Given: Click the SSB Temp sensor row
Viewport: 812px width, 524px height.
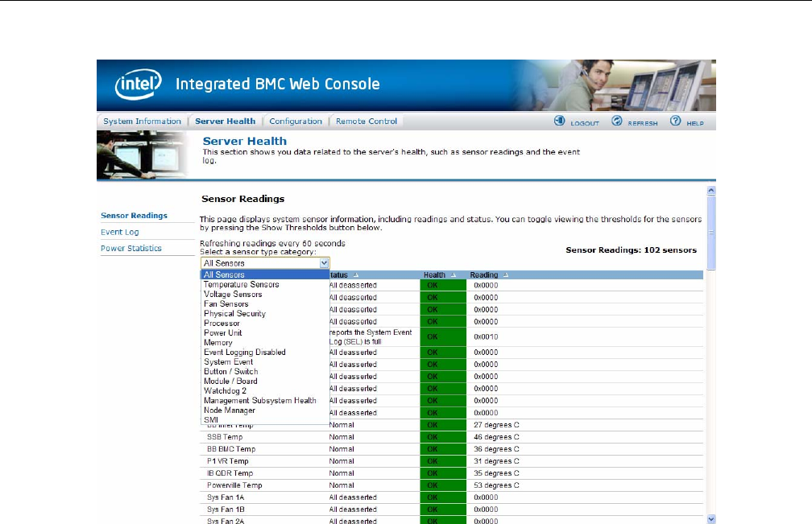Looking at the screenshot, I should pos(452,437).
